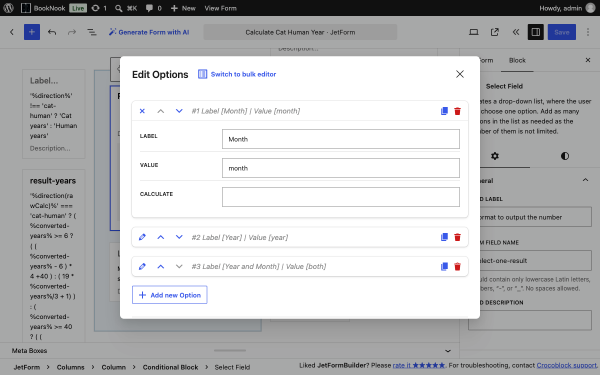Collapse option #1 with the X icon

pyautogui.click(x=142, y=111)
